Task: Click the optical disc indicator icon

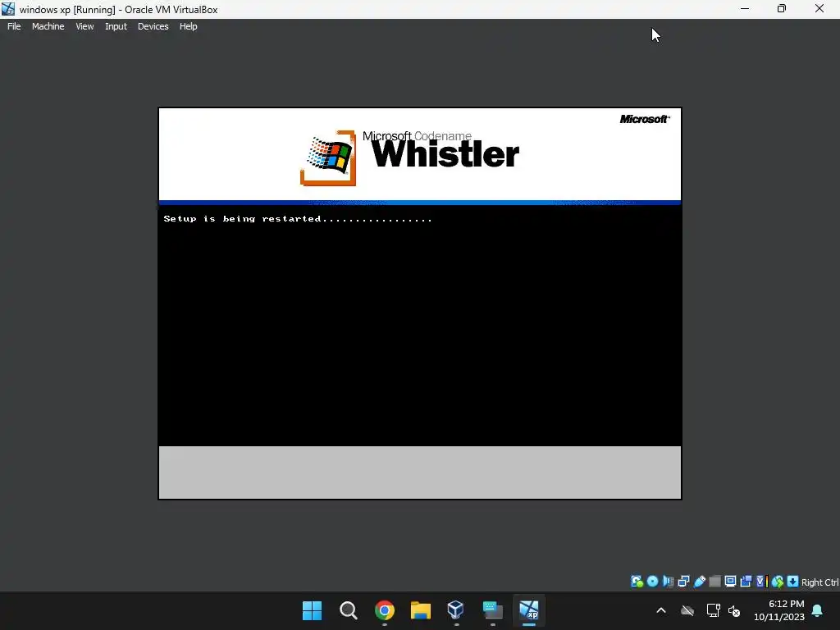Action: pyautogui.click(x=652, y=582)
